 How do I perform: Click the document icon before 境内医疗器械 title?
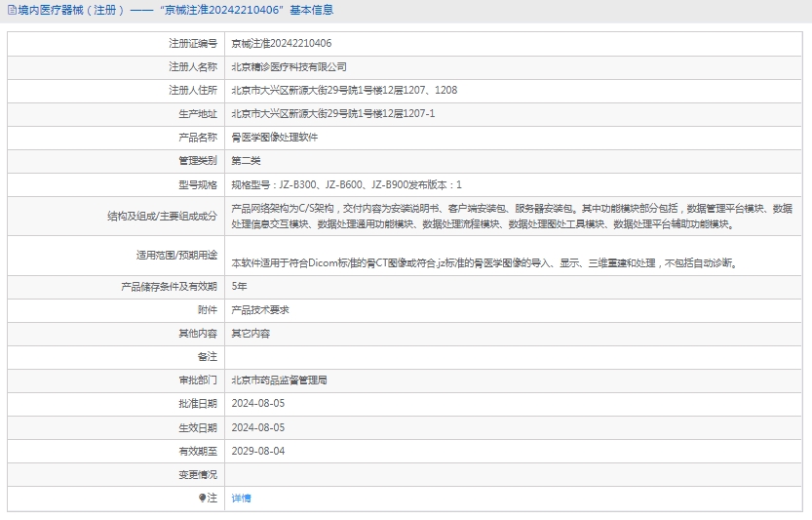[x=10, y=11]
